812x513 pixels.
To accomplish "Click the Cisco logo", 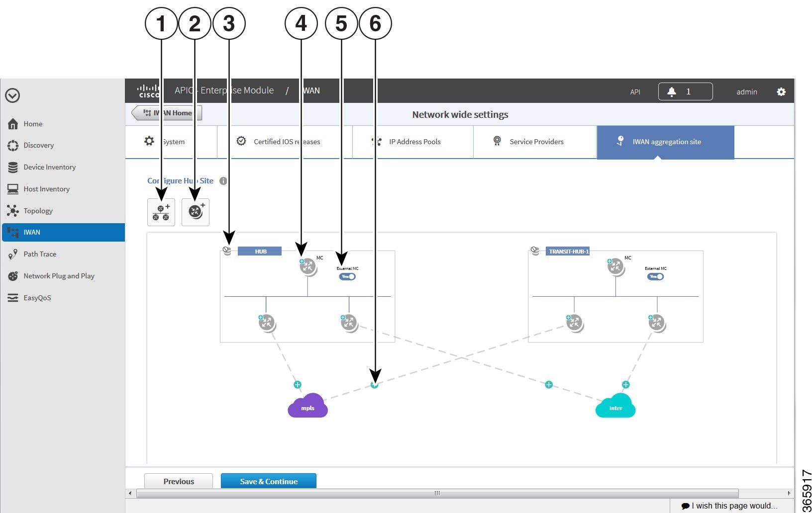I will (148, 91).
